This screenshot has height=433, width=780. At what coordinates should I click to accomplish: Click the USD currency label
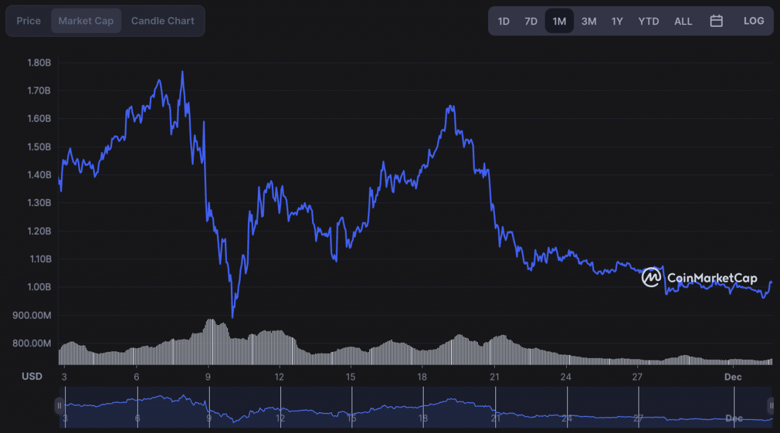[32, 377]
